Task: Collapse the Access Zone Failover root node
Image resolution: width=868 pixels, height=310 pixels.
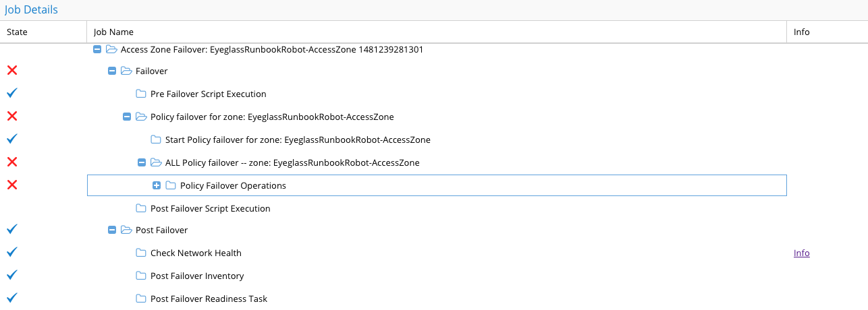Action: point(97,49)
